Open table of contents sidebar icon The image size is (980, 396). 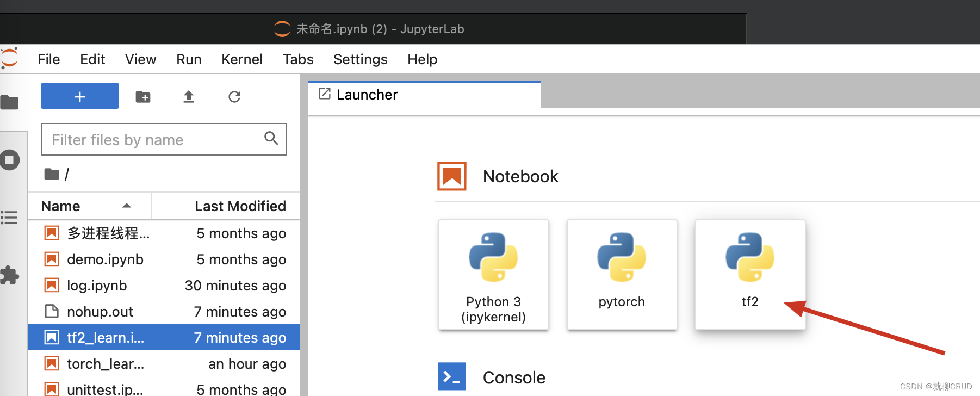(x=9, y=218)
